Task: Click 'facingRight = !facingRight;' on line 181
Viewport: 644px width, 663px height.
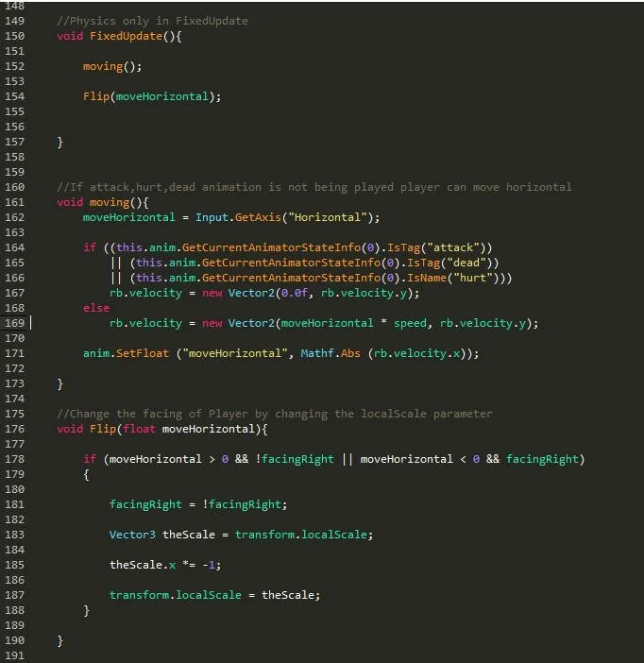Action: point(198,504)
